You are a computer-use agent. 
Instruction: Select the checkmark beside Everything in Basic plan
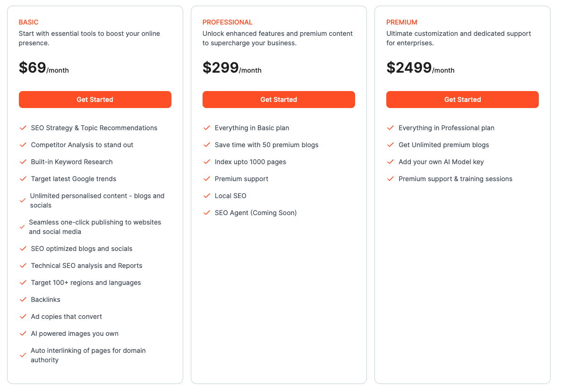207,128
